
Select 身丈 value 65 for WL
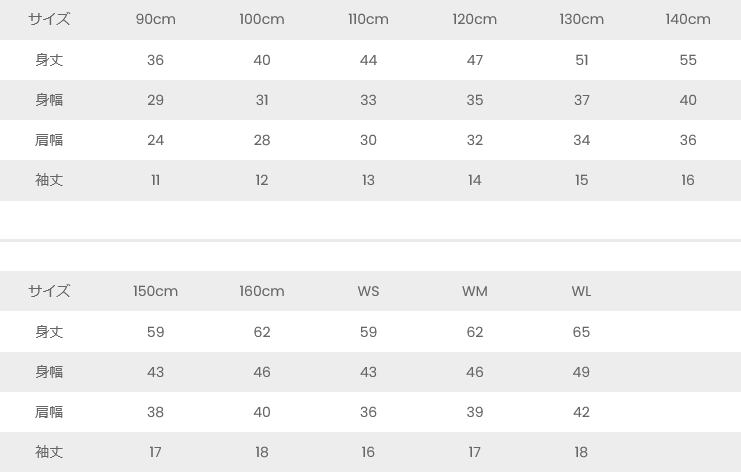(581, 332)
